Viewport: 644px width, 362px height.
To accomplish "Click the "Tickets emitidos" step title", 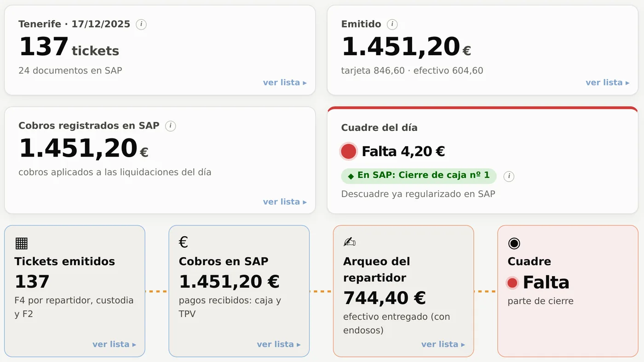I will (65, 261).
